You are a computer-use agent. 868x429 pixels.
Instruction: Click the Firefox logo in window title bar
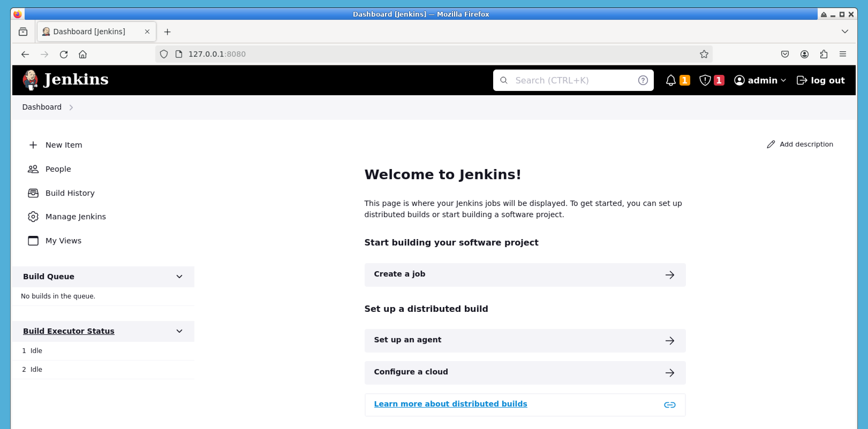point(17,14)
